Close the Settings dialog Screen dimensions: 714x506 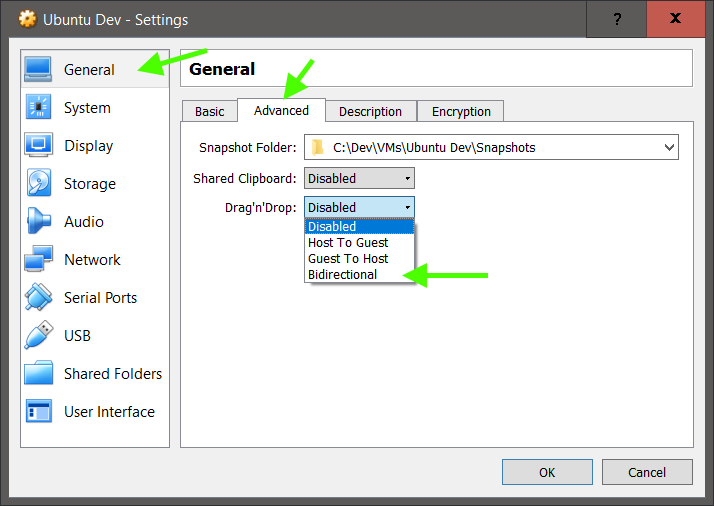click(676, 19)
